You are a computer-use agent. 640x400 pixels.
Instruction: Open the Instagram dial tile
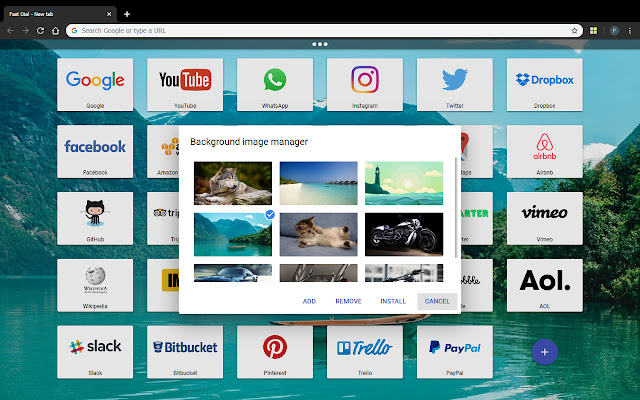tap(365, 84)
